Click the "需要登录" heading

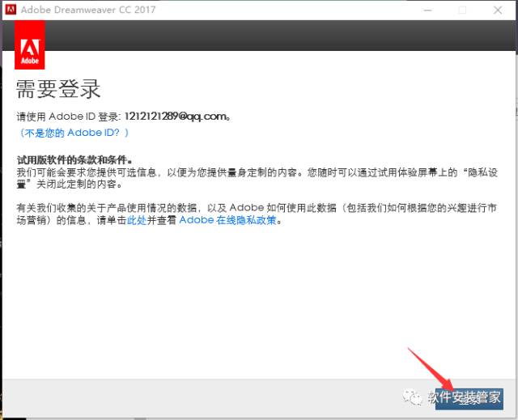coord(58,89)
